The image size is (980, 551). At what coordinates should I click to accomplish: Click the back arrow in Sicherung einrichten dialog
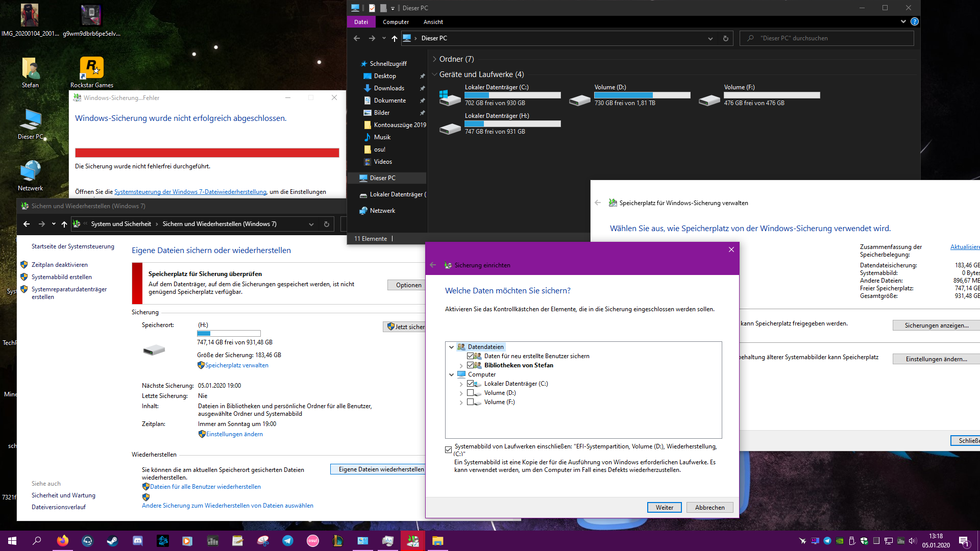coord(433,265)
